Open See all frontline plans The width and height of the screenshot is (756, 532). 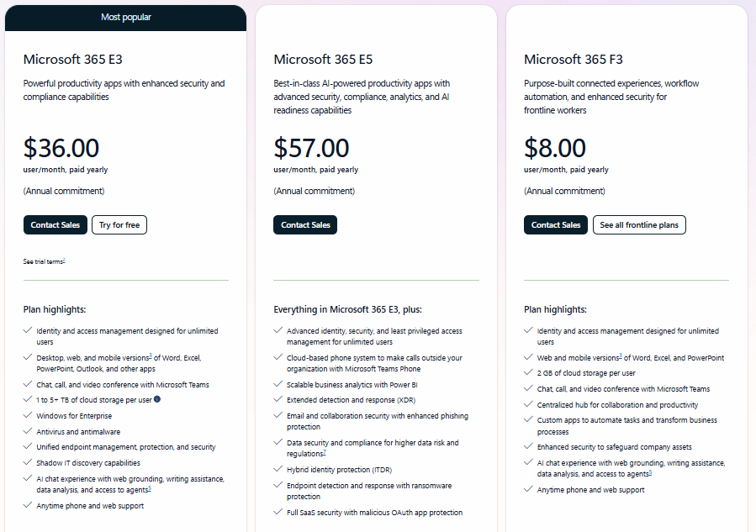click(x=639, y=225)
